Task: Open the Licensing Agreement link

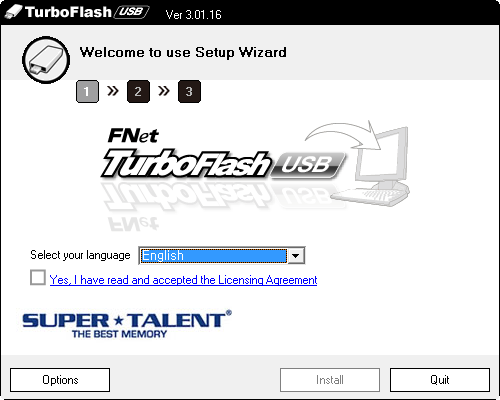Action: coord(183,280)
